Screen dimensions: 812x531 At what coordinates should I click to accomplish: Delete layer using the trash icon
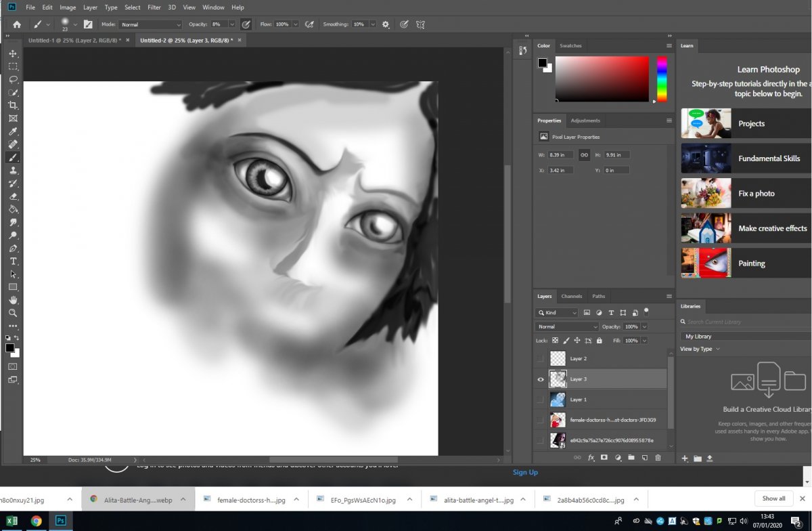(658, 458)
